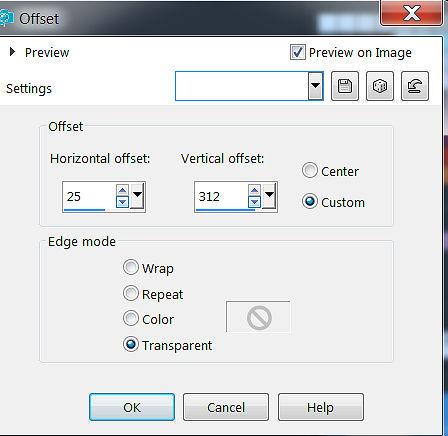Click the OK button

(132, 407)
